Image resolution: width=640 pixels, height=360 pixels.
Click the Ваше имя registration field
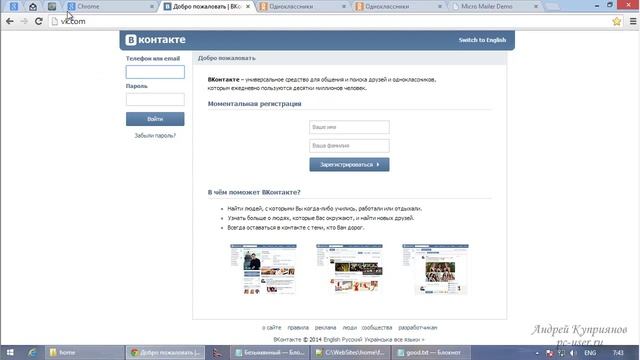coord(349,127)
